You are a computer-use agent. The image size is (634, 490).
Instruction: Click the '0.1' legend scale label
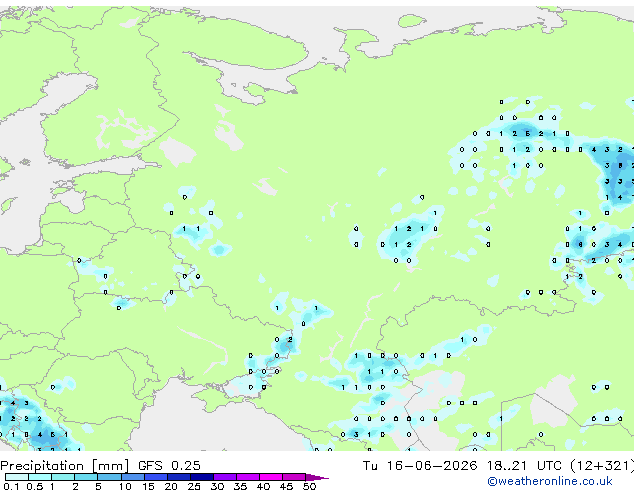coord(11,486)
